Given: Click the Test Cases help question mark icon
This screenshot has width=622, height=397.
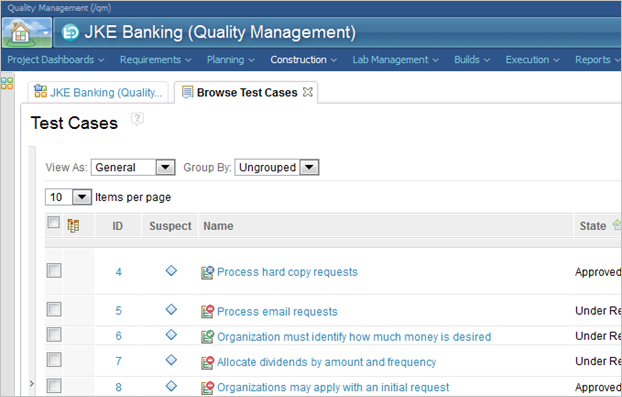Looking at the screenshot, I should (137, 119).
